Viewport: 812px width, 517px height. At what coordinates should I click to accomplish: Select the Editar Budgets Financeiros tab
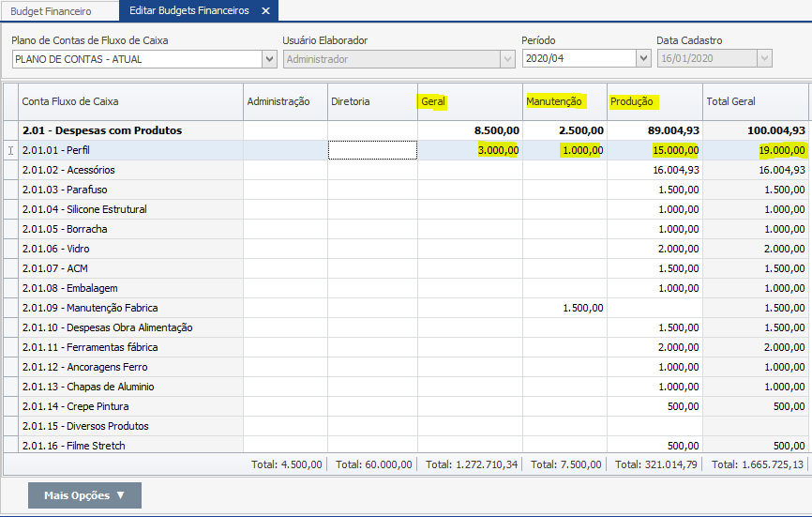click(188, 11)
